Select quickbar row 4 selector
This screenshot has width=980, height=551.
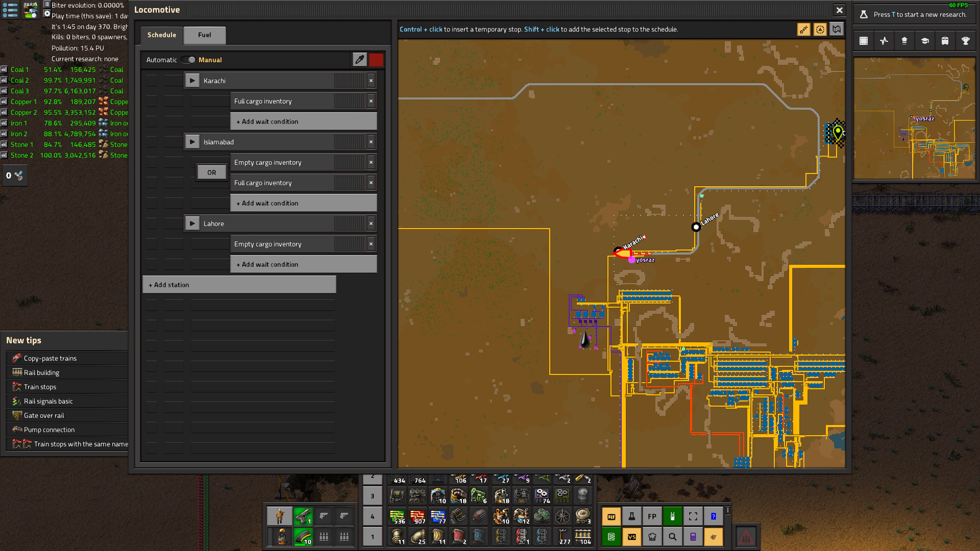coord(373,516)
